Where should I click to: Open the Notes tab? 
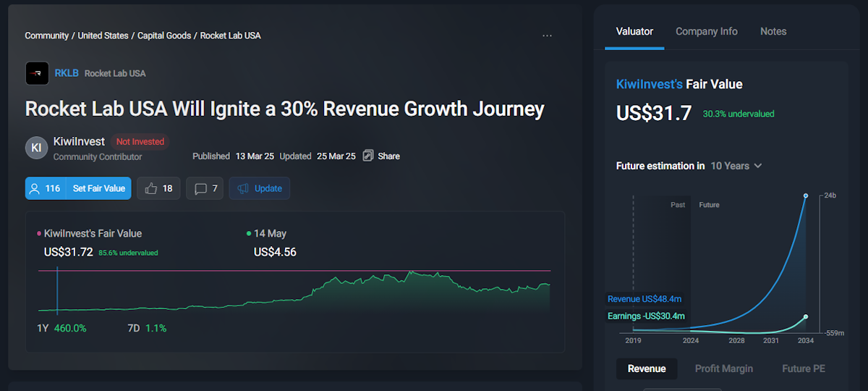pyautogui.click(x=773, y=31)
